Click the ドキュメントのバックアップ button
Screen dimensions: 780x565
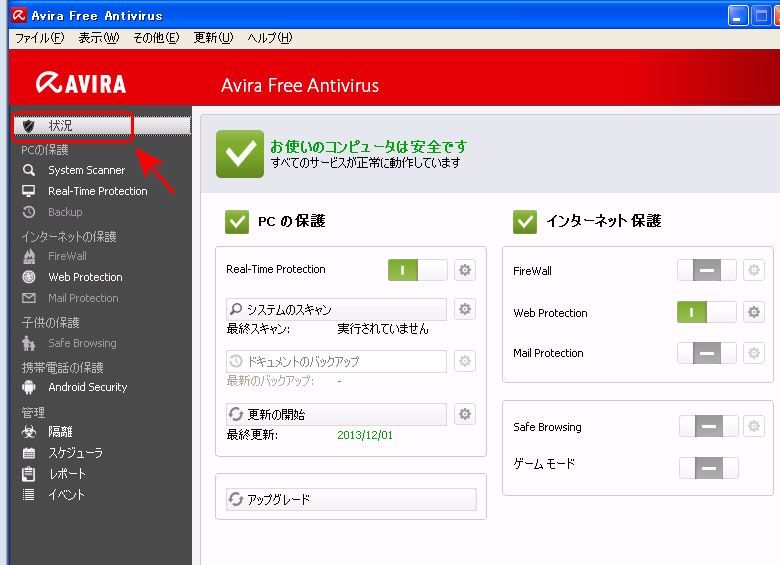[x=336, y=361]
